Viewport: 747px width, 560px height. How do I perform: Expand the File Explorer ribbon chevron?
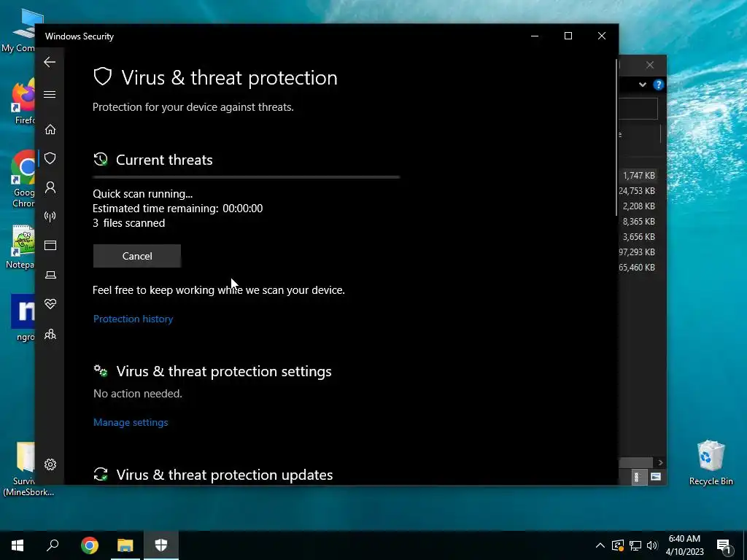[643, 85]
